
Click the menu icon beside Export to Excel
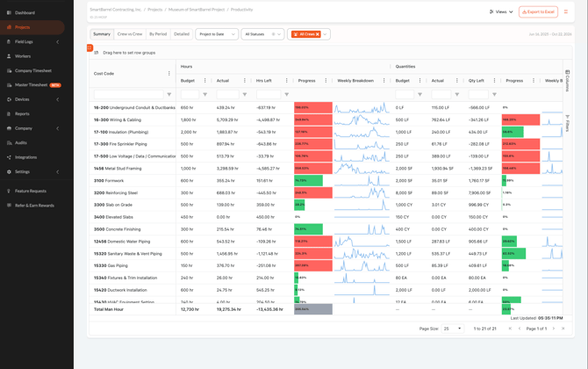coord(566,12)
